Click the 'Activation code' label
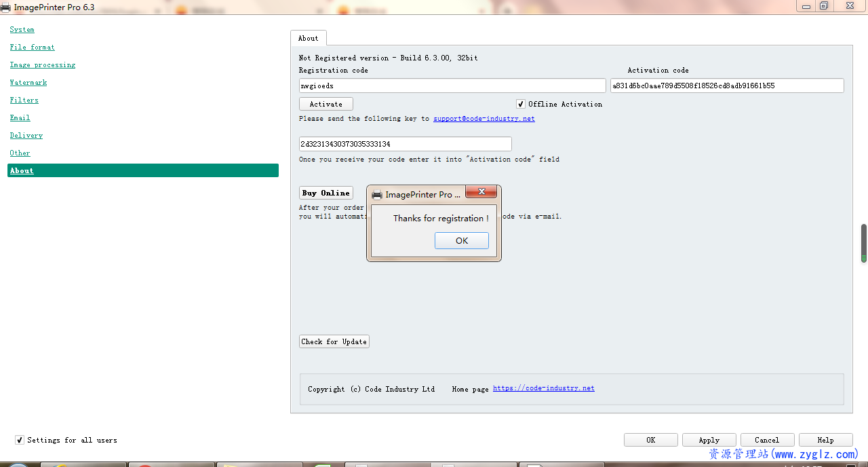This screenshot has width=868, height=467. point(658,71)
